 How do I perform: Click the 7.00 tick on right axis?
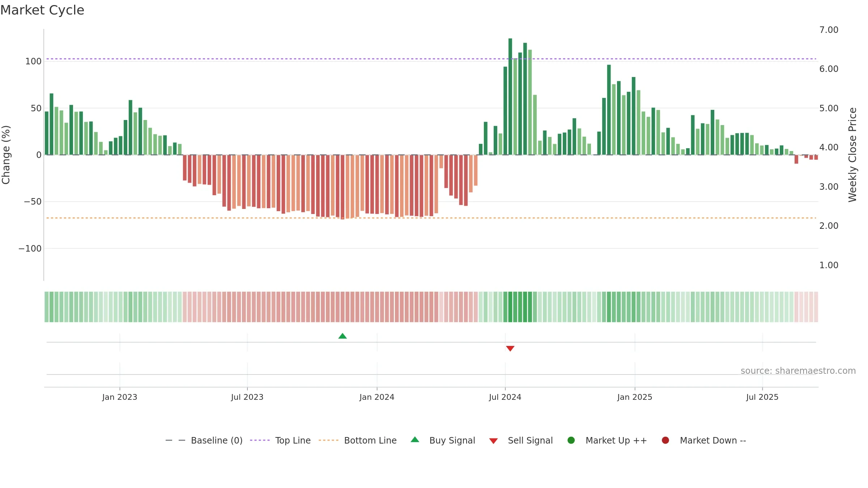829,30
